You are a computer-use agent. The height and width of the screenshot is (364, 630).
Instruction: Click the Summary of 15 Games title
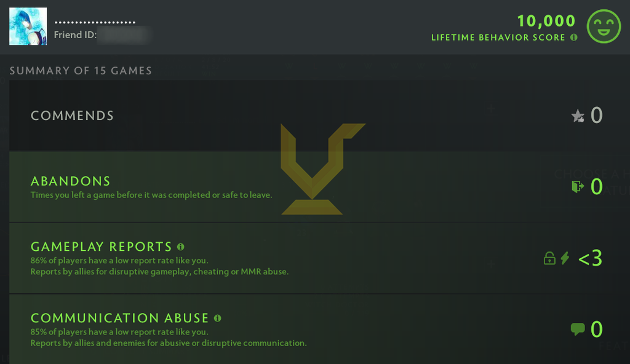[81, 71]
